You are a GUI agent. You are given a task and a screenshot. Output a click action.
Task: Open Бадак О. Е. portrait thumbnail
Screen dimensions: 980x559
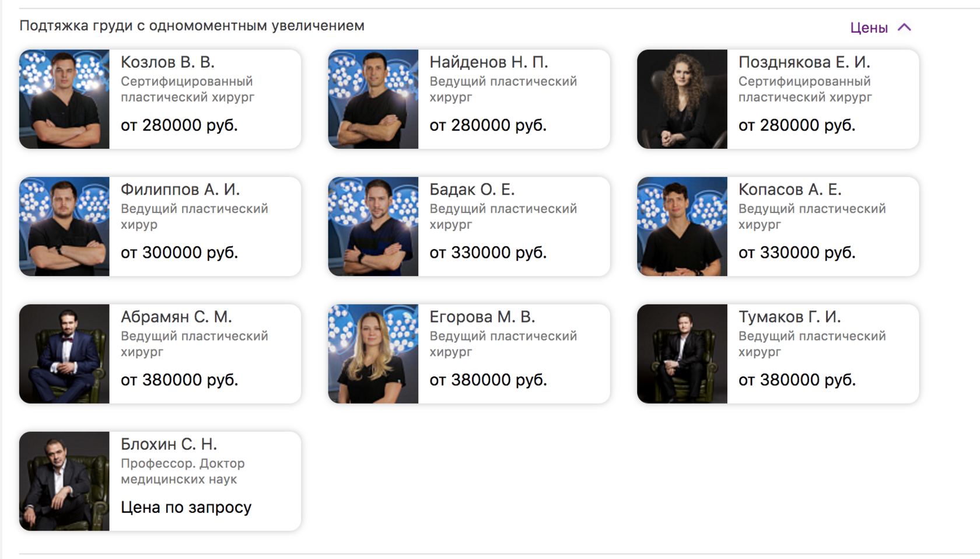click(x=373, y=226)
